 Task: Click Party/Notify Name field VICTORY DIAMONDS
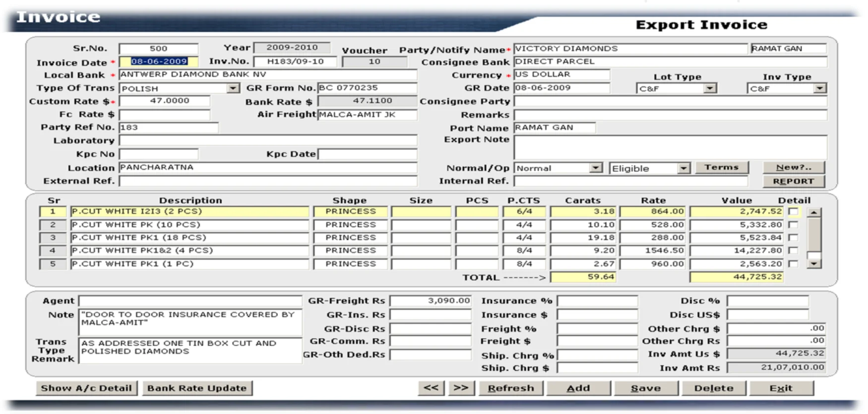(x=630, y=49)
